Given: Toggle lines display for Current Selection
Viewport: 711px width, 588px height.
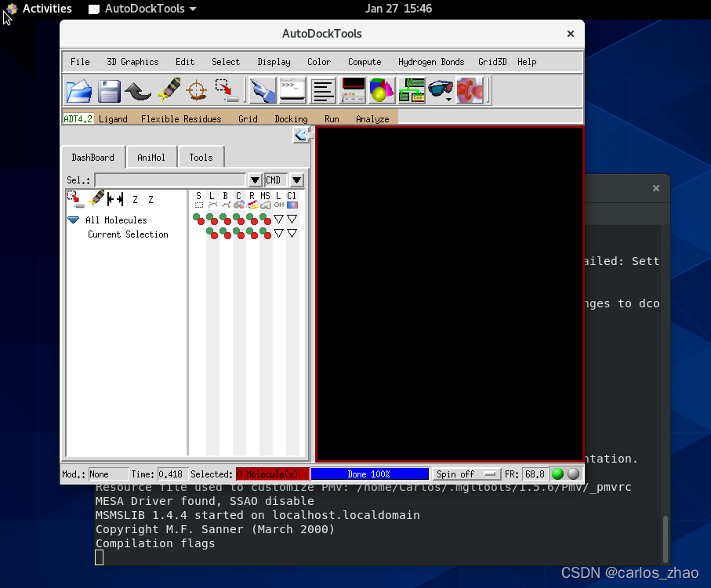Looking at the screenshot, I should pos(212,234).
